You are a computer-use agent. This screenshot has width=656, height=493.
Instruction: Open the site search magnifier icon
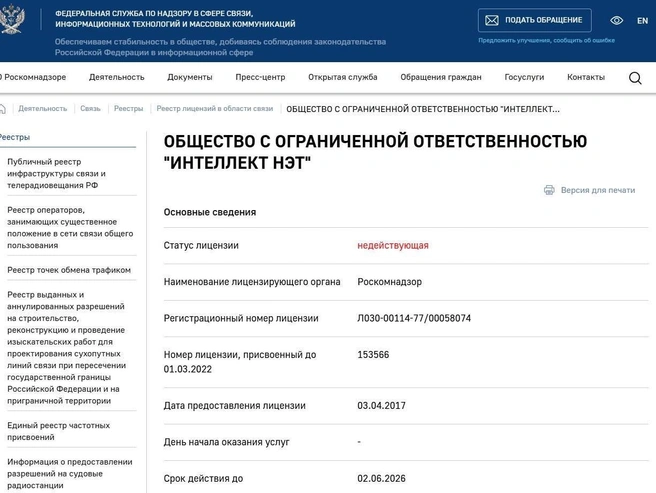(635, 78)
